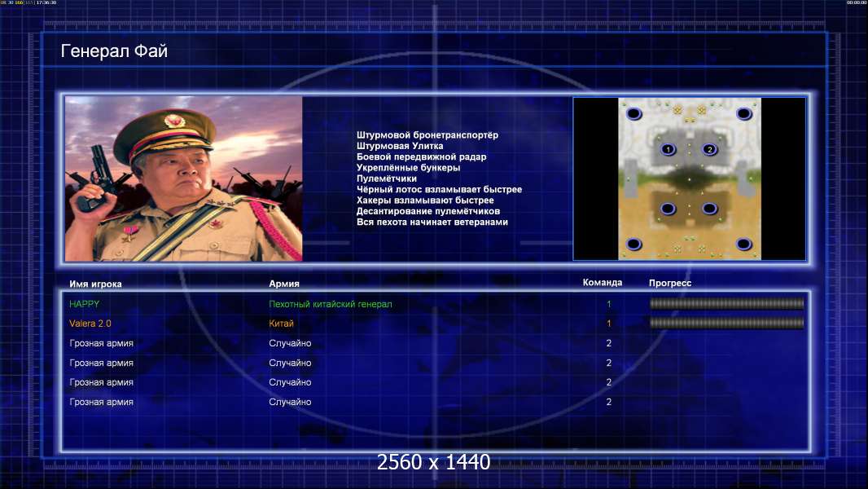The height and width of the screenshot is (489, 868).
Task: Select the bottom-left corner start position on minimap
Action: click(633, 244)
